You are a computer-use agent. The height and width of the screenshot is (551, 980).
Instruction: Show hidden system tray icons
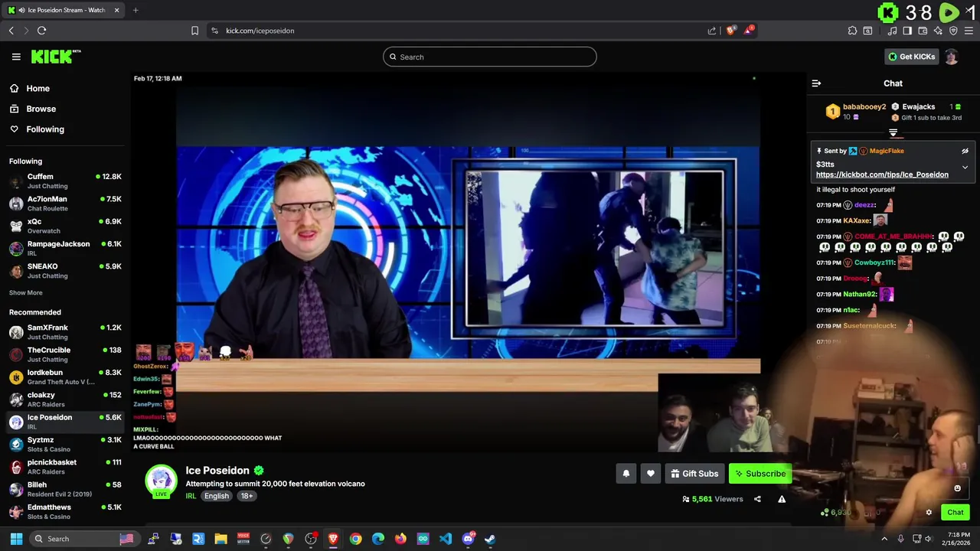click(884, 539)
